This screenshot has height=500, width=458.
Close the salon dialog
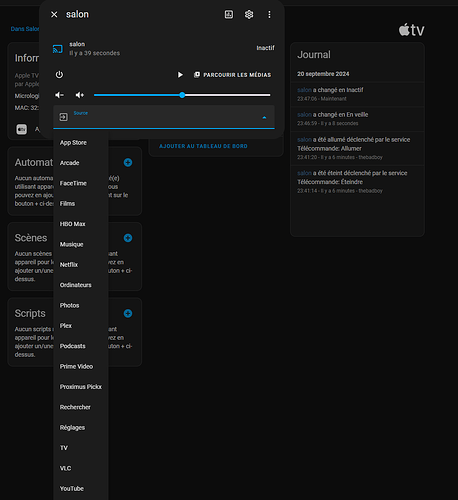coord(54,14)
